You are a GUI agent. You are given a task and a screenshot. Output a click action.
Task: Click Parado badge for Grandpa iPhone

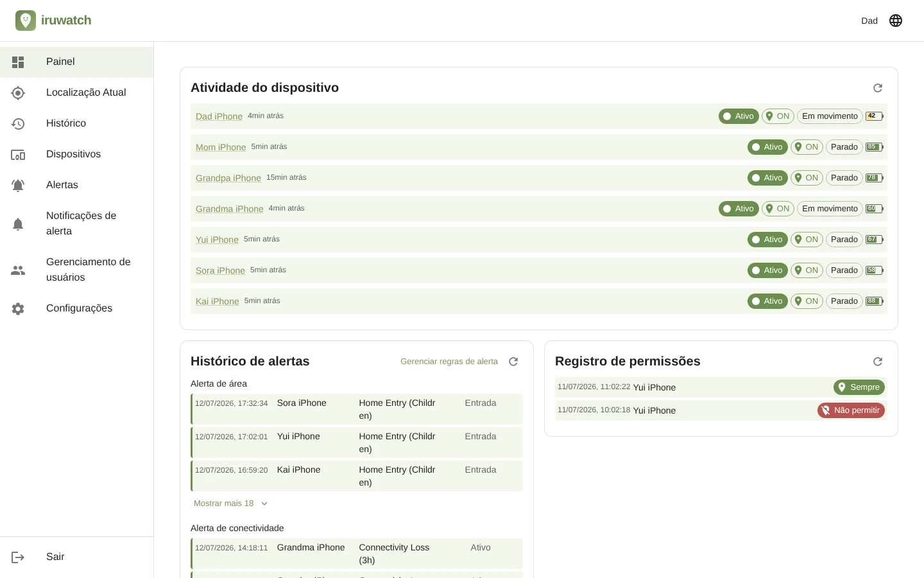click(844, 178)
